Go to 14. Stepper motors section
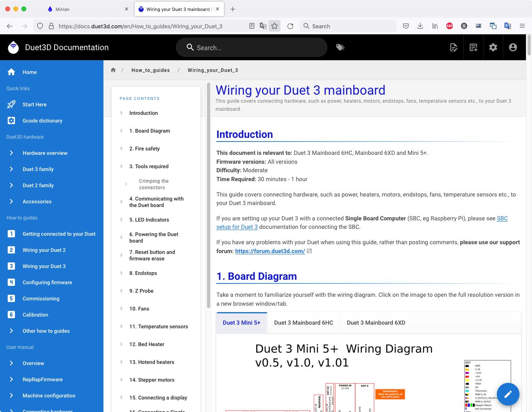This screenshot has height=412, width=532. (x=152, y=380)
